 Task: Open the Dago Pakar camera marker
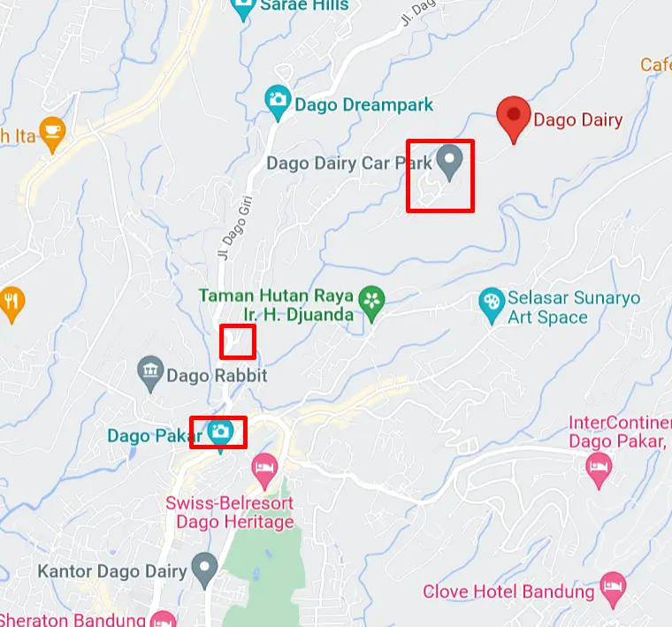[220, 435]
